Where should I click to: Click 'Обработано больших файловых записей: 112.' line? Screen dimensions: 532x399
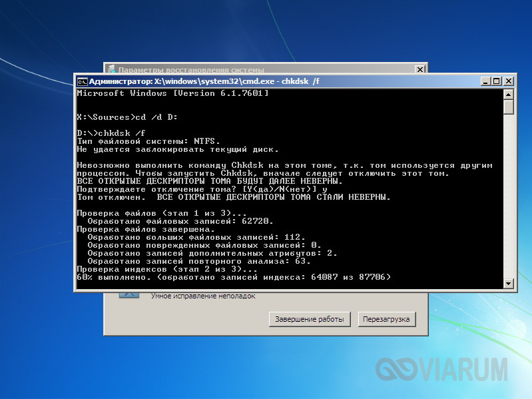click(196, 238)
